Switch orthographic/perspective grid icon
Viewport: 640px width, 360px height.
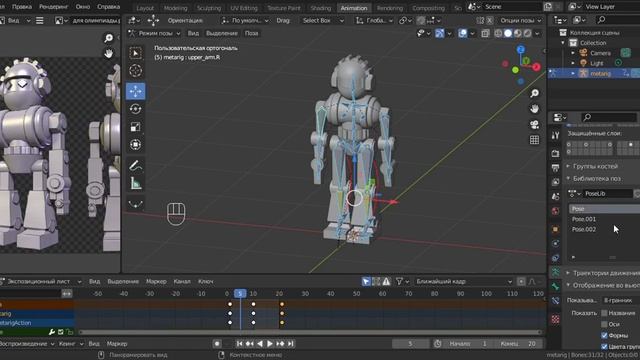(x=534, y=140)
